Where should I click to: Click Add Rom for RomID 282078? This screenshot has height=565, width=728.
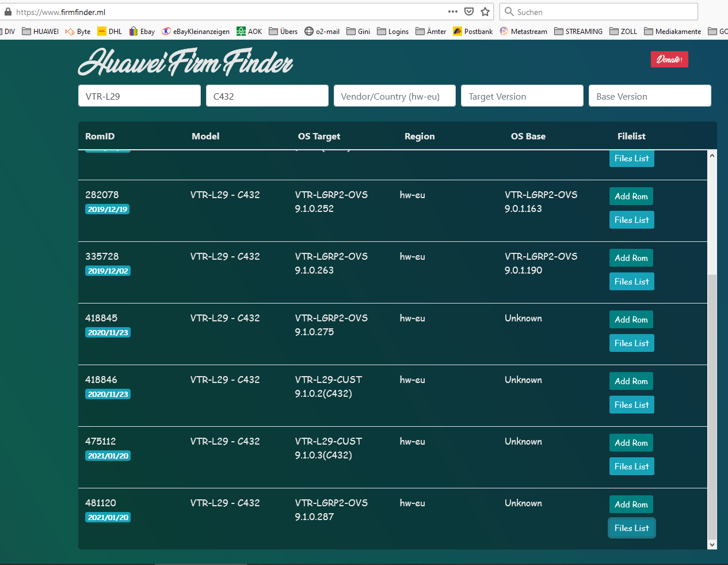(x=631, y=196)
